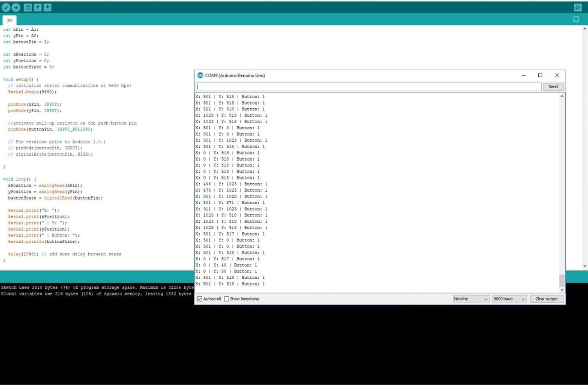Image resolution: width=588 pixels, height=385 pixels.
Task: Maximize the COM9 serial monitor window
Action: tap(540, 75)
